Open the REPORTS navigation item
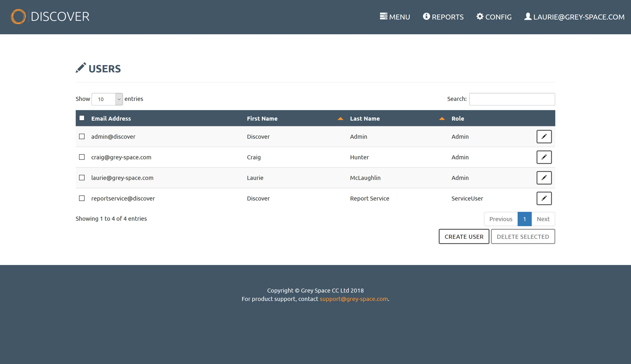This screenshot has height=364, width=631. (443, 17)
